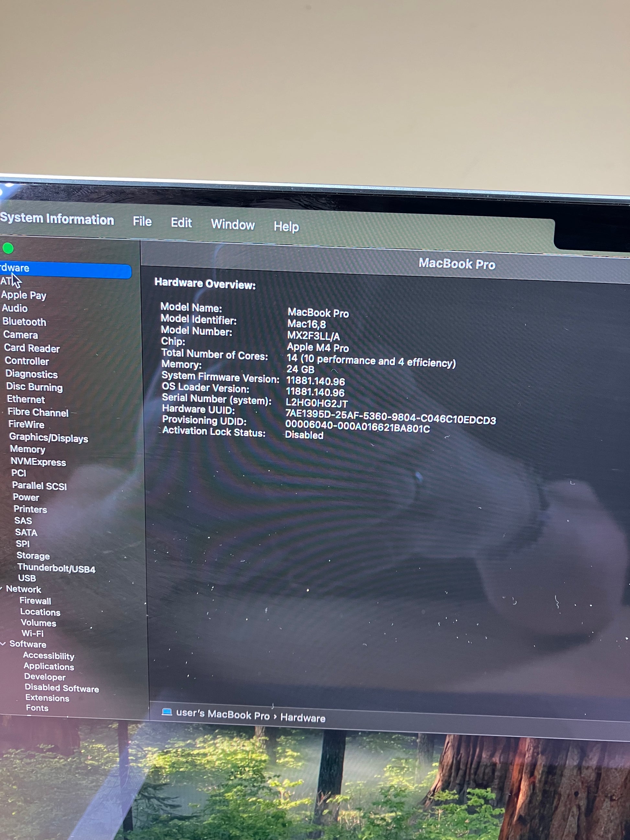The width and height of the screenshot is (630, 840).
Task: Click the 24 GB memory value
Action: pos(300,369)
